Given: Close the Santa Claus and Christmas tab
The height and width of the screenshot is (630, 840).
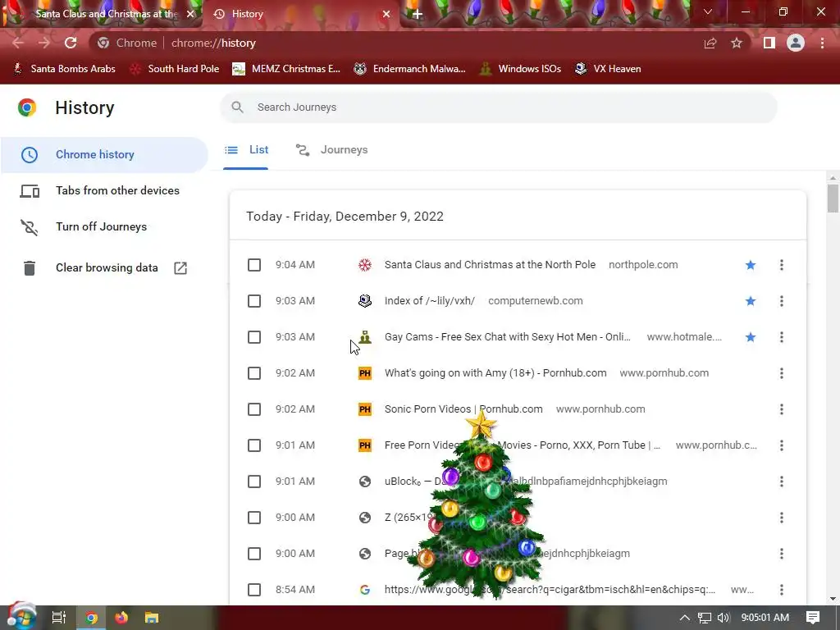Looking at the screenshot, I should (x=190, y=14).
